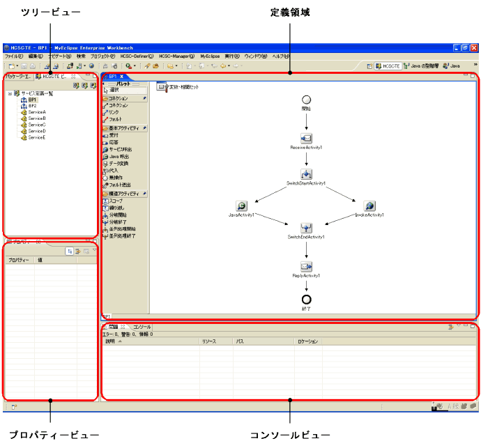Select the データ変換 tool
The height and width of the screenshot is (448, 481).
click(116, 164)
